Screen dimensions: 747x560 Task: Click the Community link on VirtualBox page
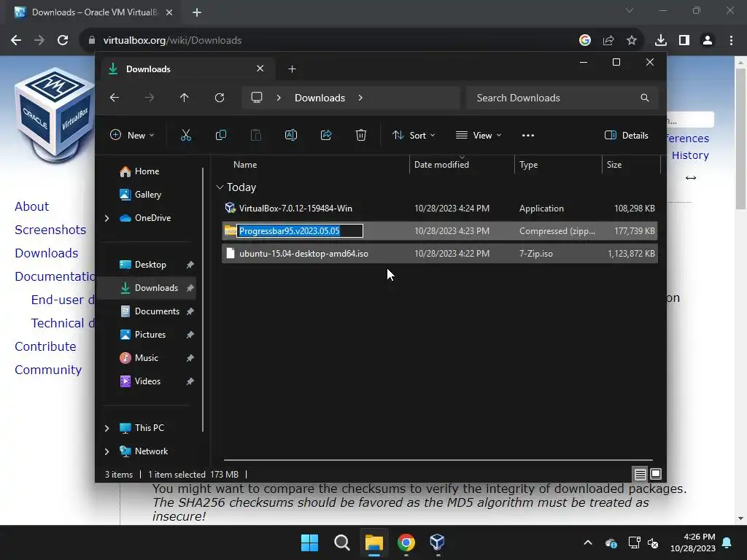click(x=48, y=370)
